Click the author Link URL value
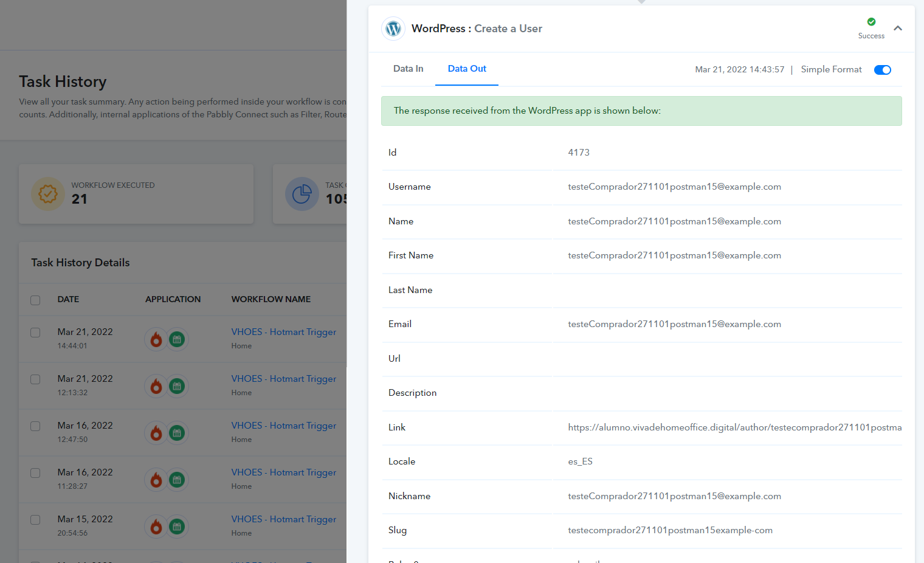This screenshot has height=563, width=924. click(x=734, y=427)
